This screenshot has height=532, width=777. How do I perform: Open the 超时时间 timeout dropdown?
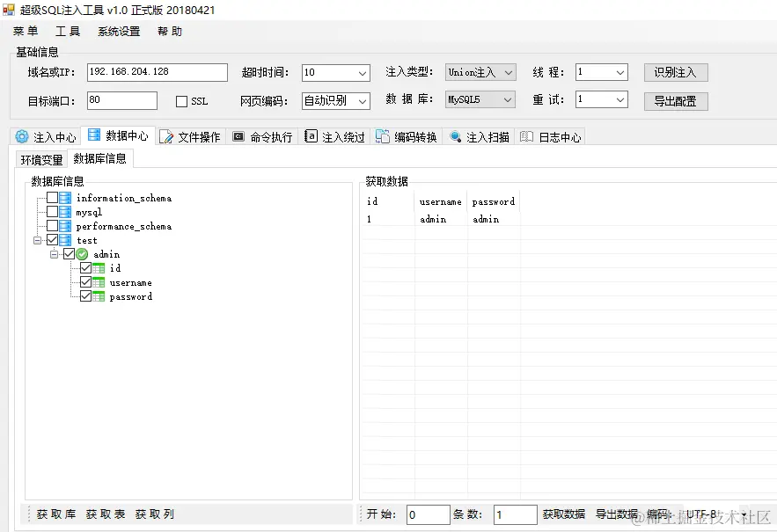(363, 73)
